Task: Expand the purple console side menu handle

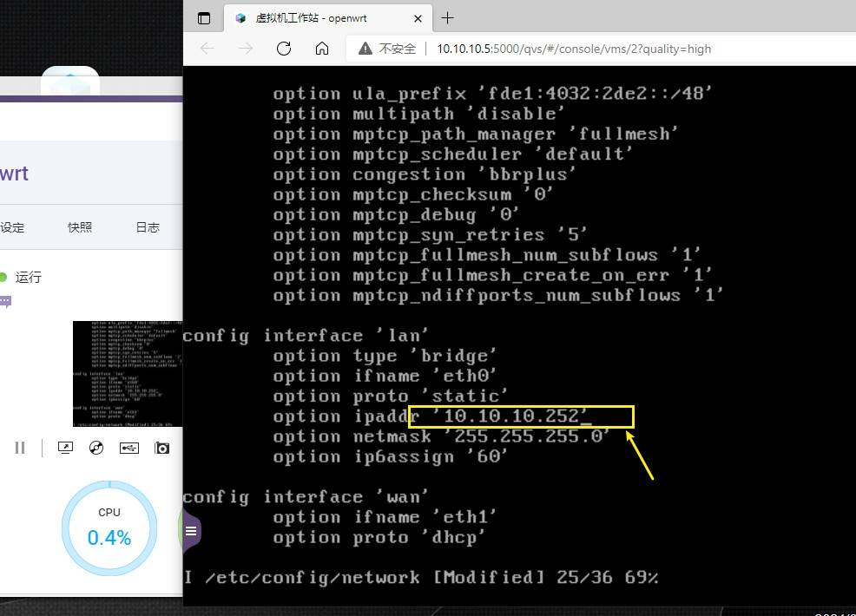Action: coord(192,531)
